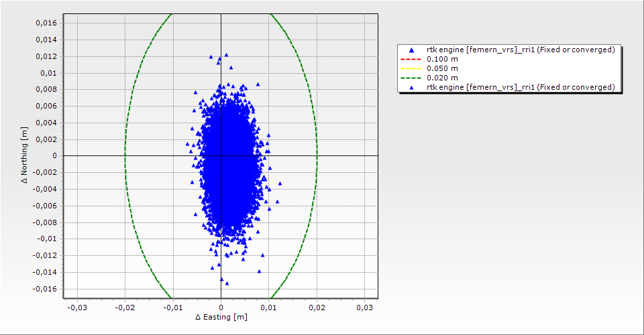Click the -0,016 tick on Northing axis
This screenshot has height=335, width=644.
[46, 289]
